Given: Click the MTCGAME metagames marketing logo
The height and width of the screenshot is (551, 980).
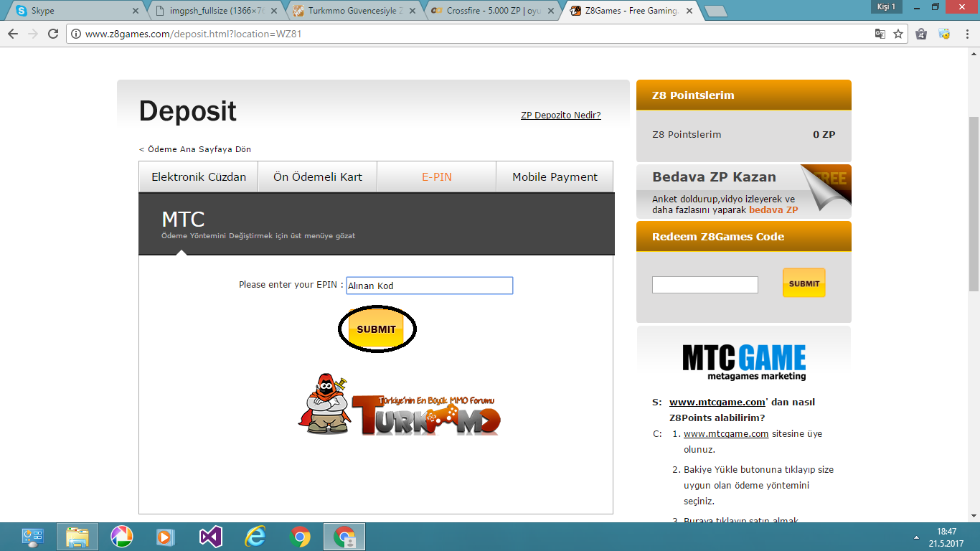Looking at the screenshot, I should 744,362.
